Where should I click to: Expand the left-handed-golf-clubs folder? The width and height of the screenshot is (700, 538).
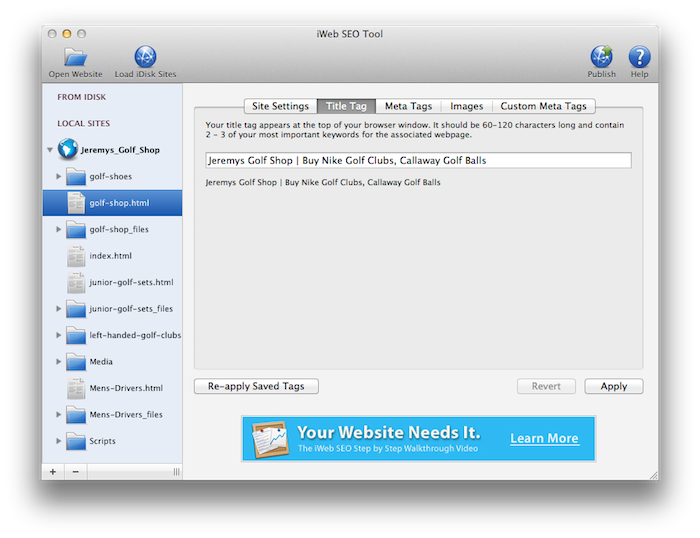tap(58, 335)
